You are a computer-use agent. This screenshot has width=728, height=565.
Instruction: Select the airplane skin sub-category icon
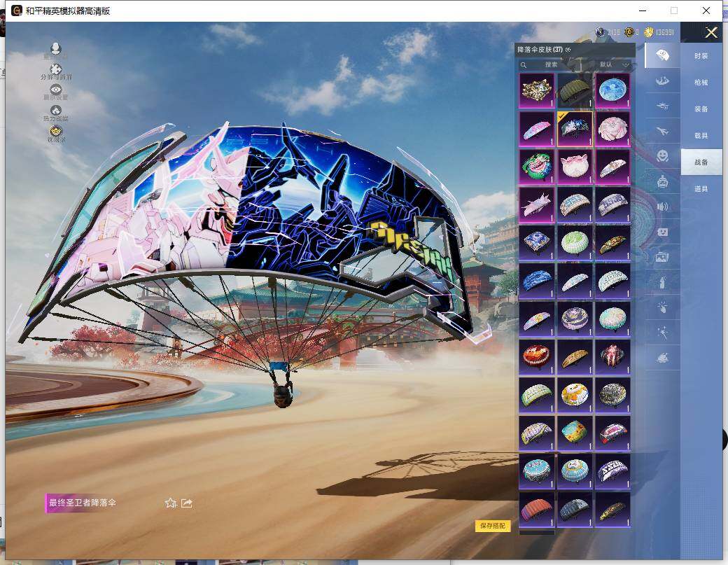coord(661,131)
